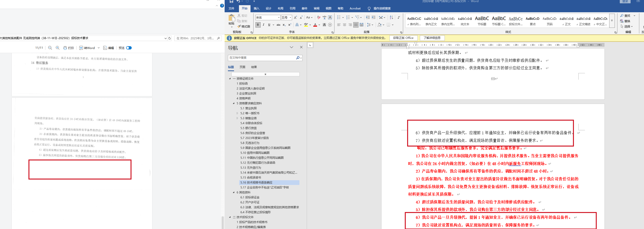
Task: Decrease paragraph indent
Action: point(368,17)
